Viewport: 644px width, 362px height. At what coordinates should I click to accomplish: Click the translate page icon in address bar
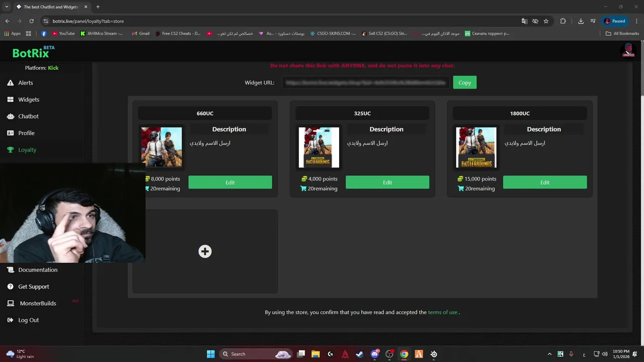click(524, 21)
